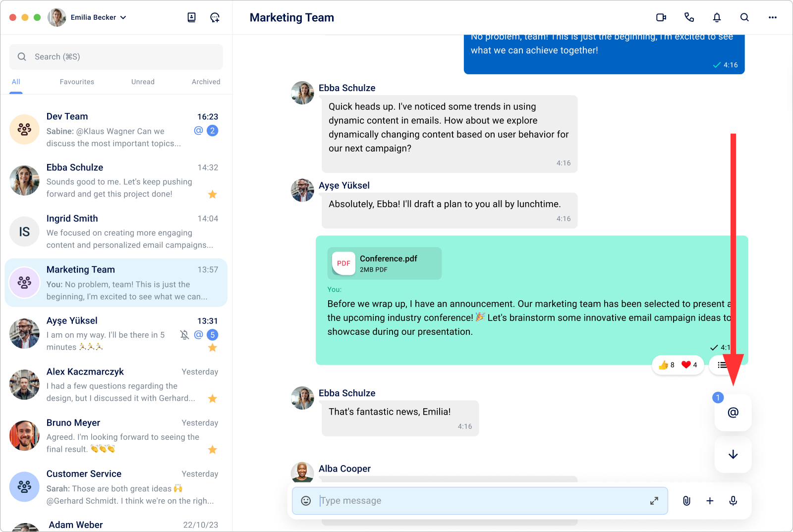
Task: Open the emoji picker in message box
Action: click(306, 501)
